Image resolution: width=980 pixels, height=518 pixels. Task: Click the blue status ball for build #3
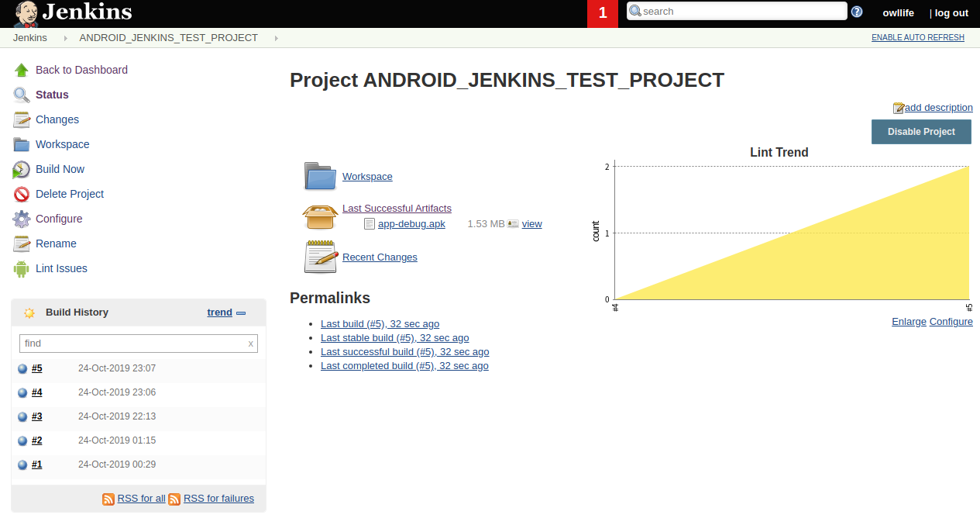click(22, 417)
